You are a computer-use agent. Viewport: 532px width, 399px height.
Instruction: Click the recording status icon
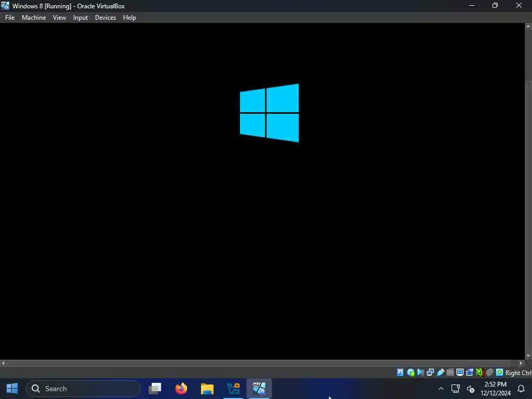tap(470, 373)
